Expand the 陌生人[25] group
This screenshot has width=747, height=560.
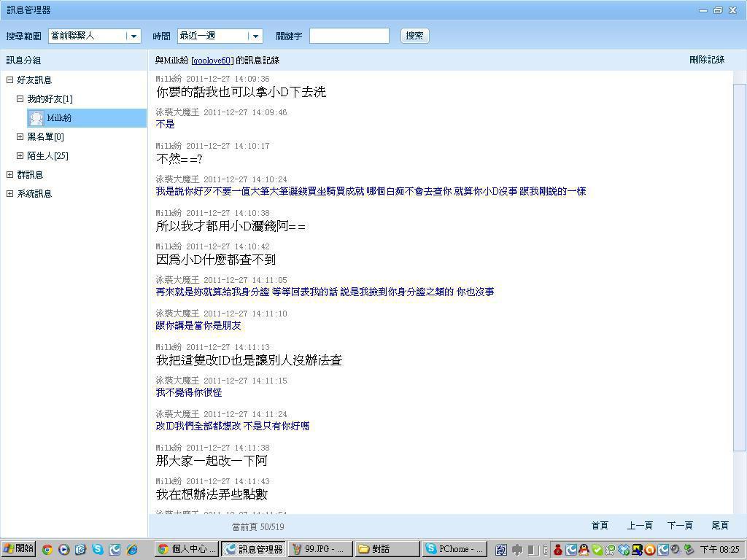20,156
